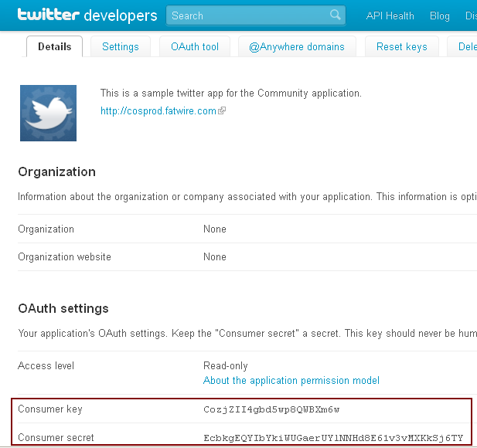Screen dimensions: 477x448
Task: Click the Consumer key value CozjZII4gbd5wp8QWBXm6w
Action: tap(271, 409)
